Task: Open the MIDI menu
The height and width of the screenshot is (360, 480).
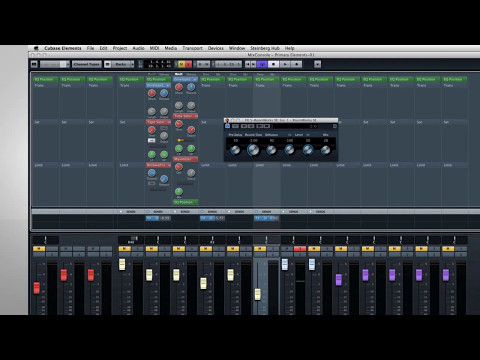Action: (x=154, y=48)
